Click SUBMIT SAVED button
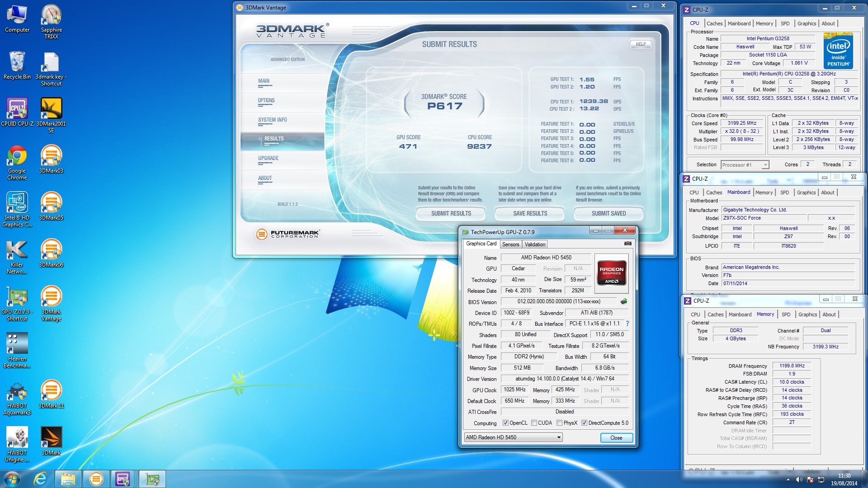The width and height of the screenshot is (868, 488). tap(609, 213)
